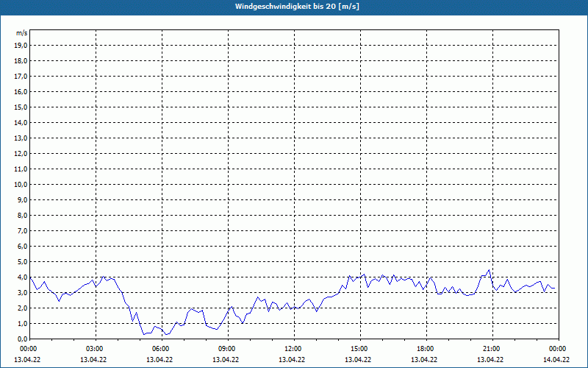Select the 2,0 y-axis label
Viewport: 588px width, 368px height.
[23, 308]
